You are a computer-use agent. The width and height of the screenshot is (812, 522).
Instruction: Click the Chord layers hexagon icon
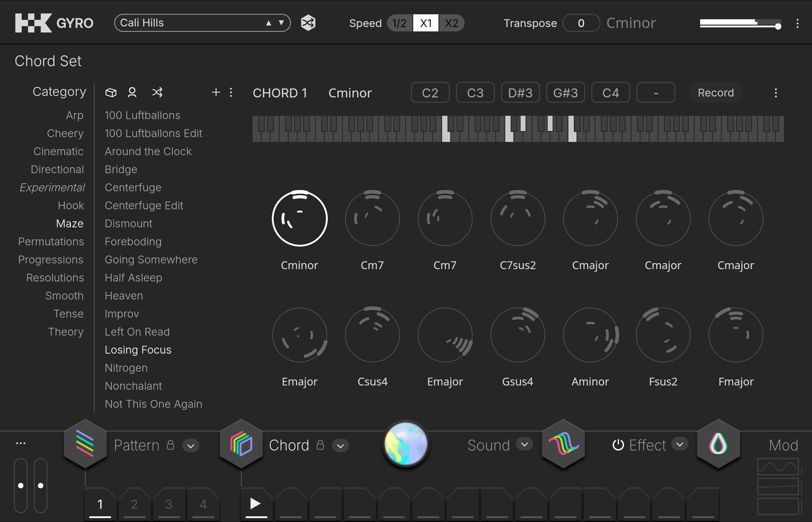pyautogui.click(x=241, y=444)
